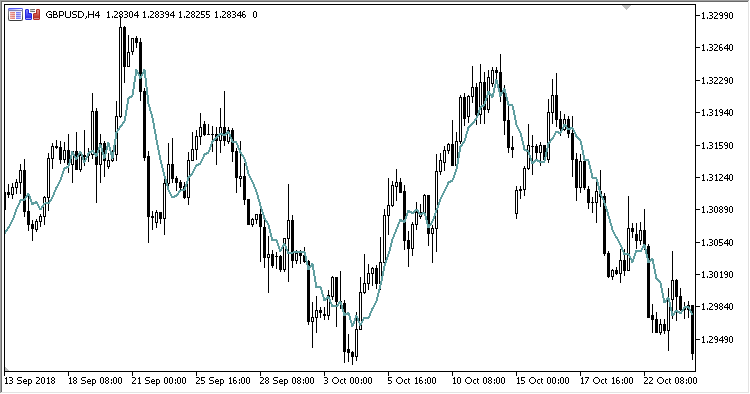The width and height of the screenshot is (750, 394).
Task: Click the 1.32290 price scale label
Action: click(717, 80)
